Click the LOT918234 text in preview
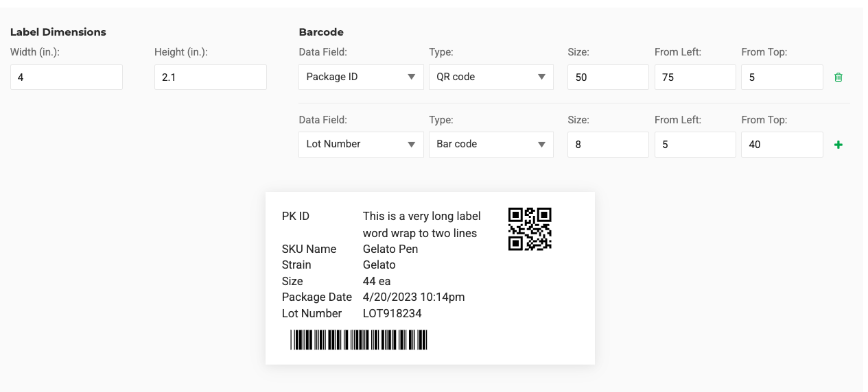The width and height of the screenshot is (868, 392). pyautogui.click(x=392, y=313)
